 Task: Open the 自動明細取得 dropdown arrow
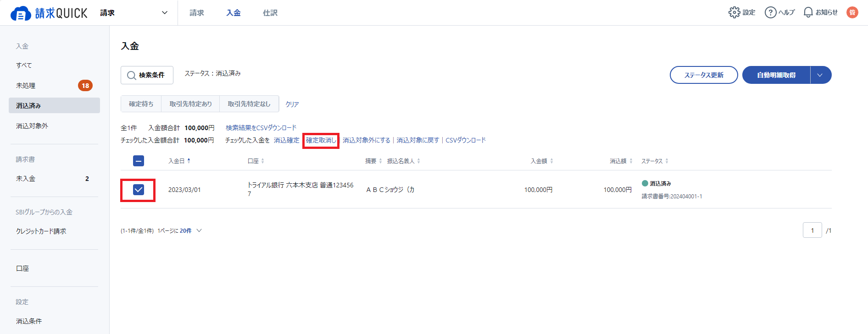[x=821, y=75]
